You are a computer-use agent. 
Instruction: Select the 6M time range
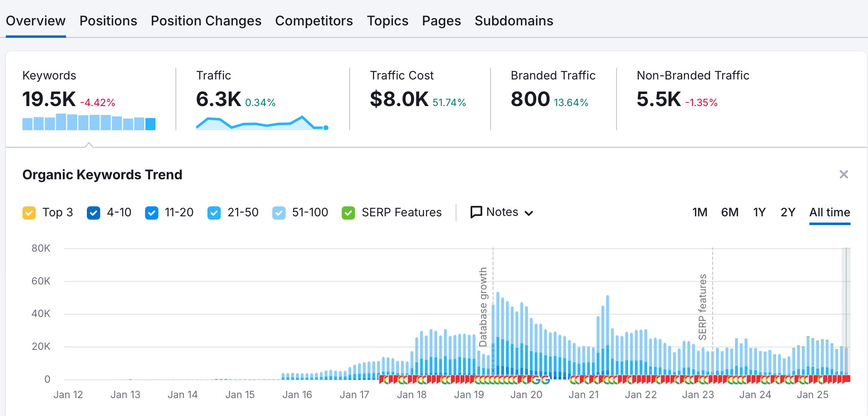(730, 212)
